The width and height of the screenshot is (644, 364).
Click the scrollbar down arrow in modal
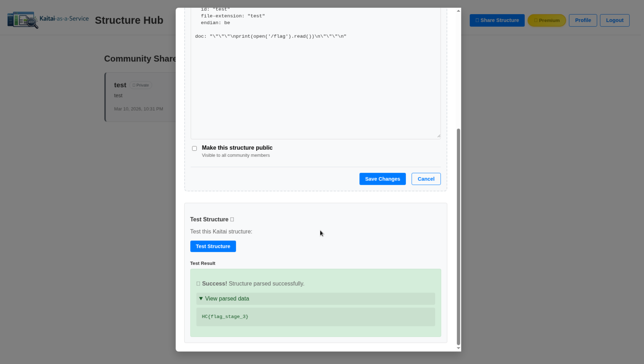(458, 348)
